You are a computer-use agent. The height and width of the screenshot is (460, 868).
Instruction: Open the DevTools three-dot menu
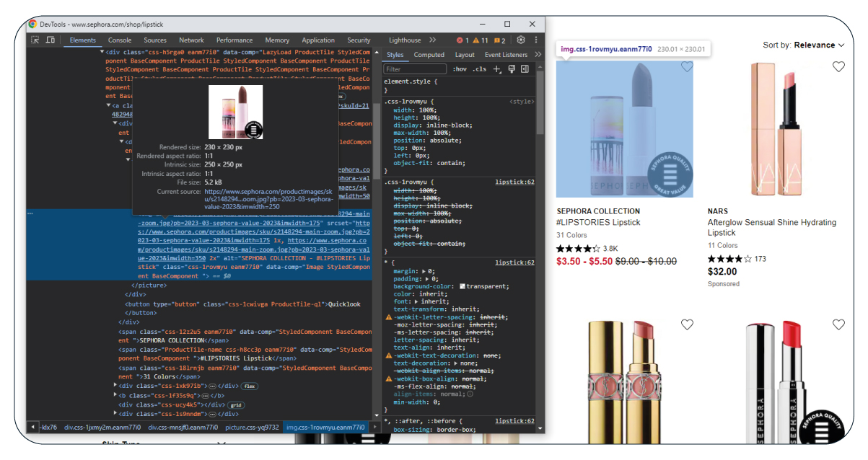pos(537,40)
